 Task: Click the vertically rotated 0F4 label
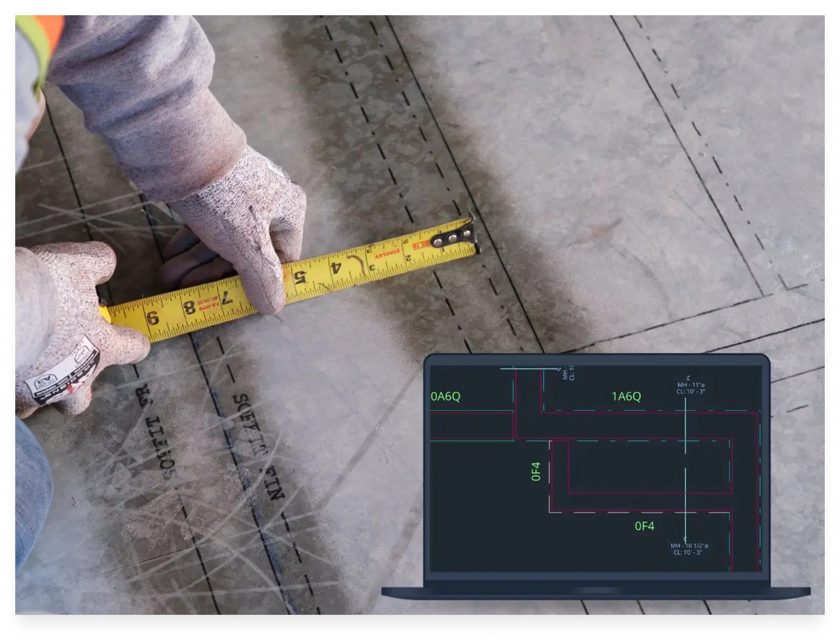[x=535, y=471]
